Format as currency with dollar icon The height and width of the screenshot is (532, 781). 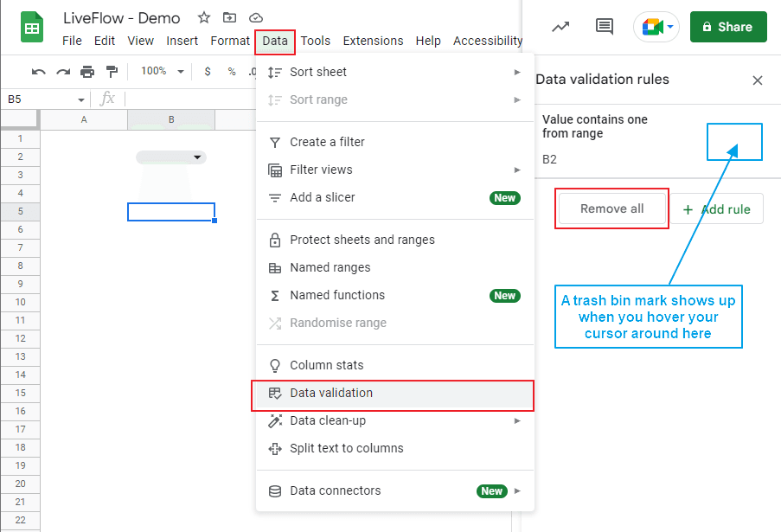(x=208, y=72)
